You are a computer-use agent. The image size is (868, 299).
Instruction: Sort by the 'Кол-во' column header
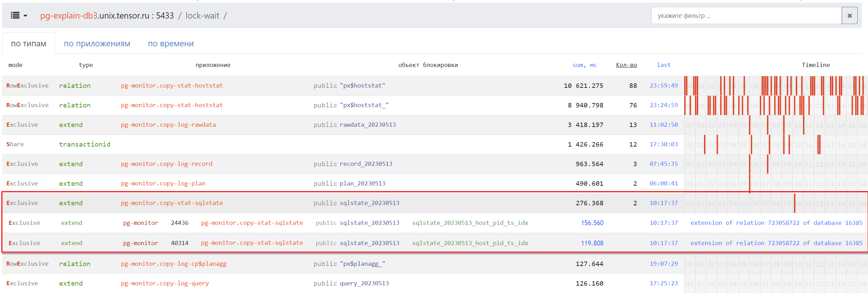coord(626,65)
